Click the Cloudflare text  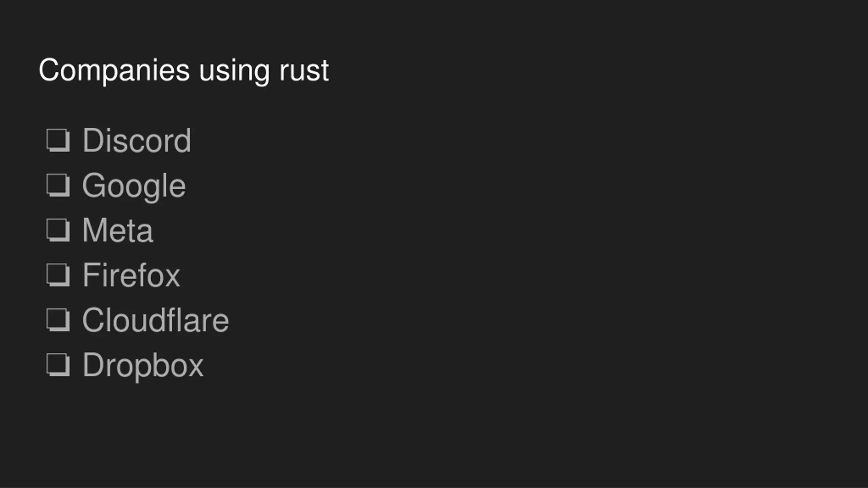(156, 320)
